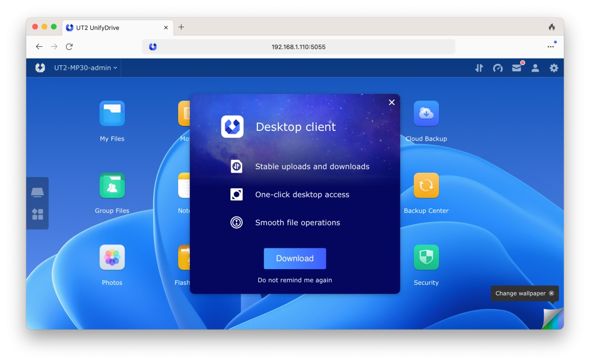Open the messages envelope with notification

[517, 67]
